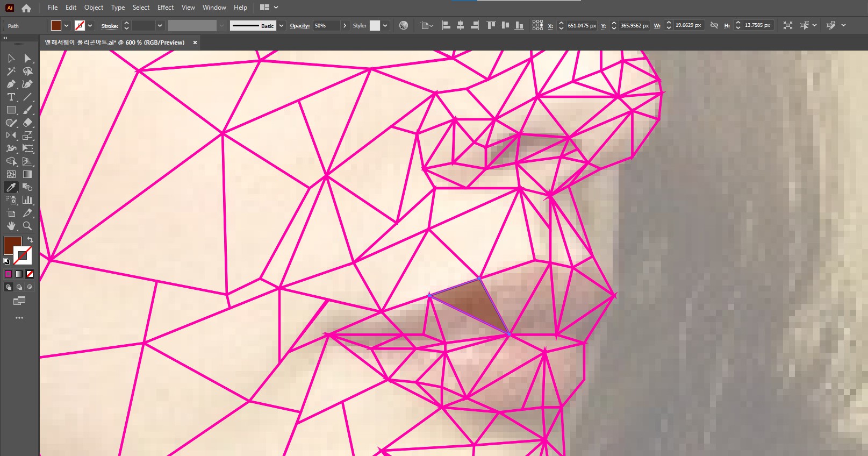Click the Opacity panel link

pos(300,26)
